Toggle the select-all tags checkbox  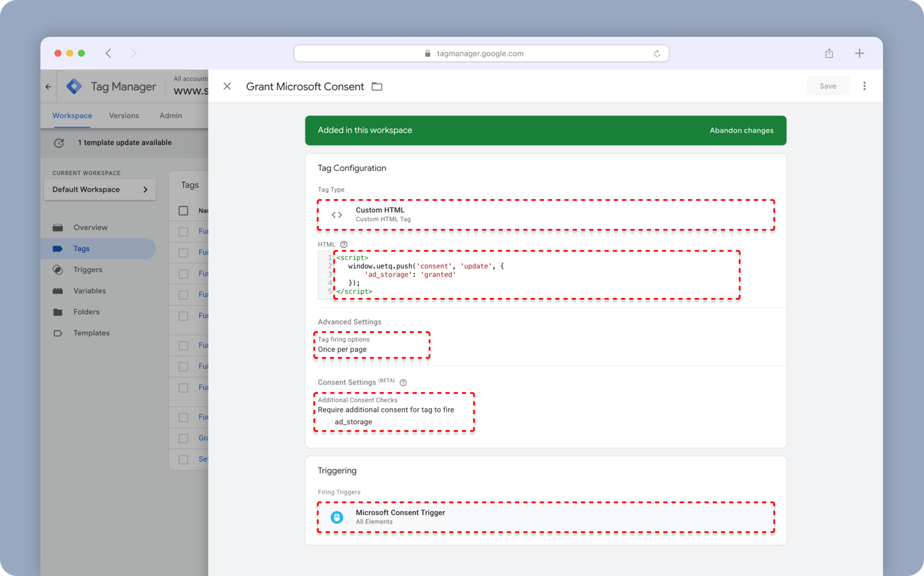click(184, 211)
